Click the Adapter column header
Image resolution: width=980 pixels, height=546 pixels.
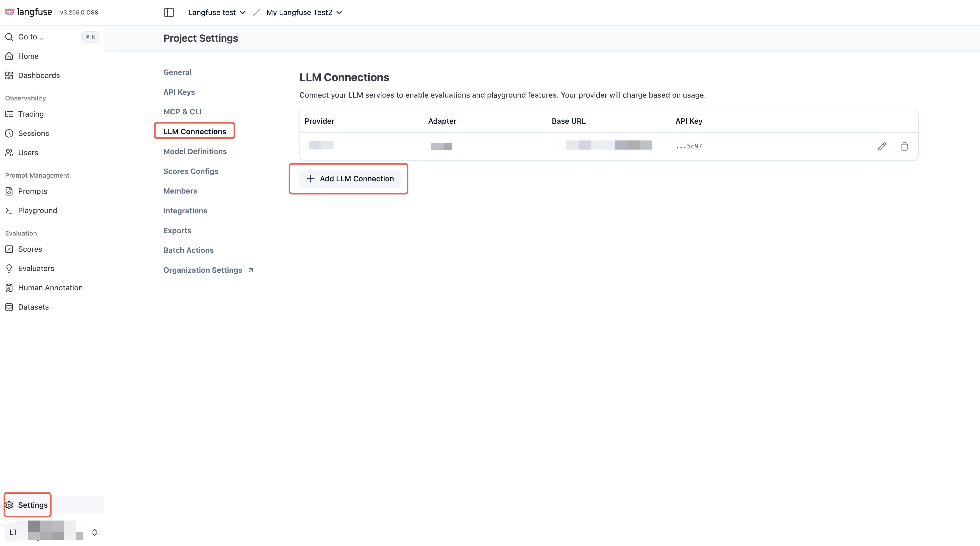[x=442, y=121]
